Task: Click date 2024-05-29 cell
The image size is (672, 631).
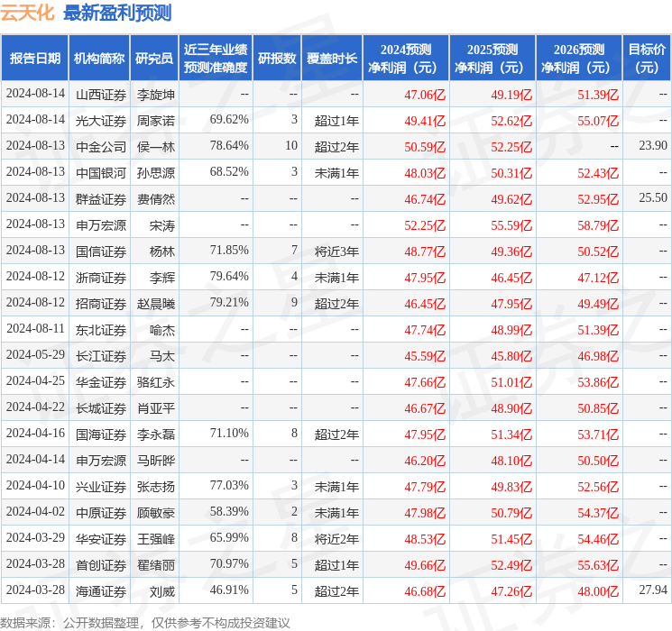Action: (x=35, y=354)
